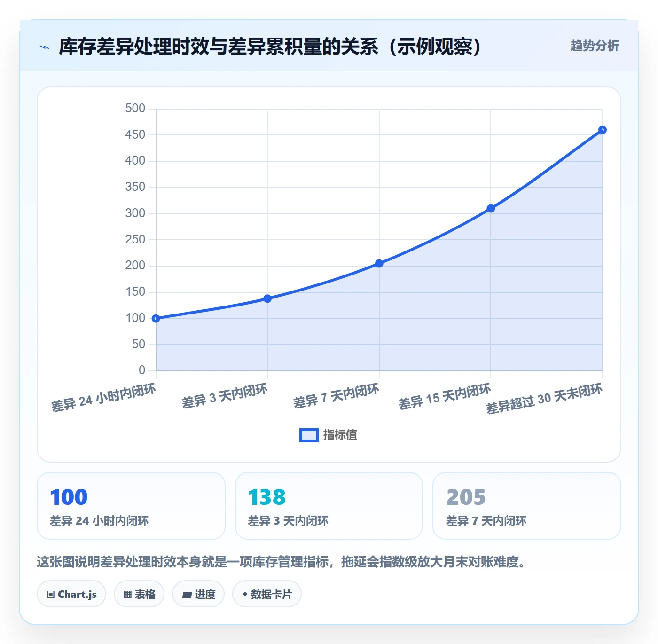Click the y-axis value 500

tap(135, 109)
